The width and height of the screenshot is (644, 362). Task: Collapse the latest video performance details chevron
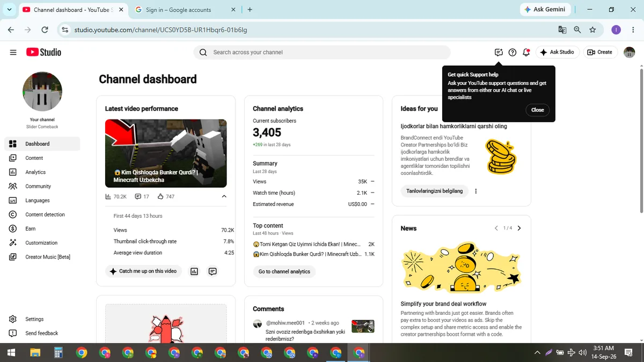point(224,197)
